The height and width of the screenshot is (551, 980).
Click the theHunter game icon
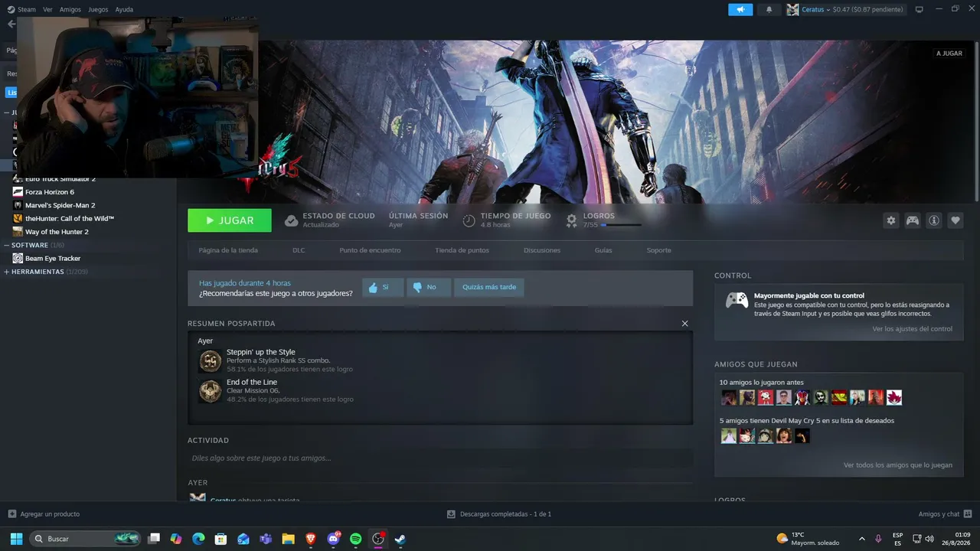pyautogui.click(x=18, y=219)
